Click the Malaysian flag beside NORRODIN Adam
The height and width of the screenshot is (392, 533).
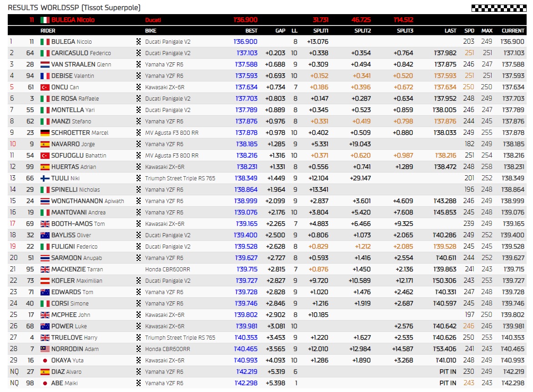(45, 349)
